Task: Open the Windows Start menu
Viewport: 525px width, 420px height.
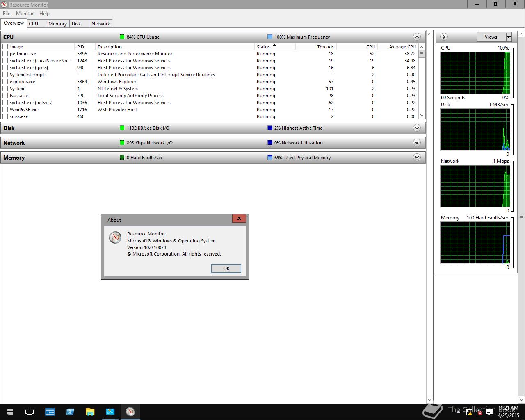Action: click(x=10, y=412)
